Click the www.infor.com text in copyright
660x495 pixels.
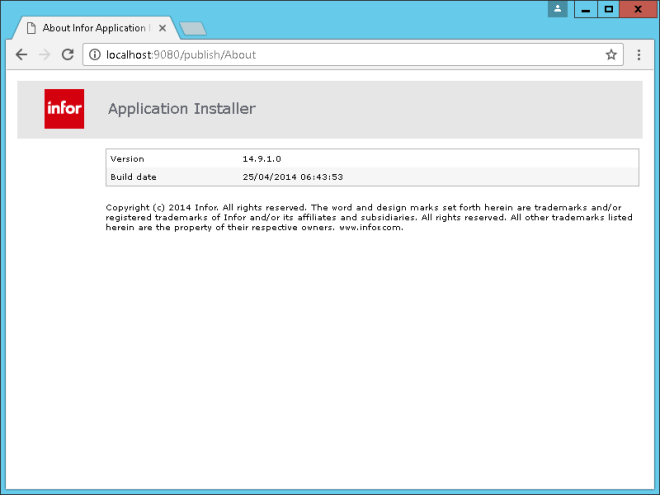point(371,227)
